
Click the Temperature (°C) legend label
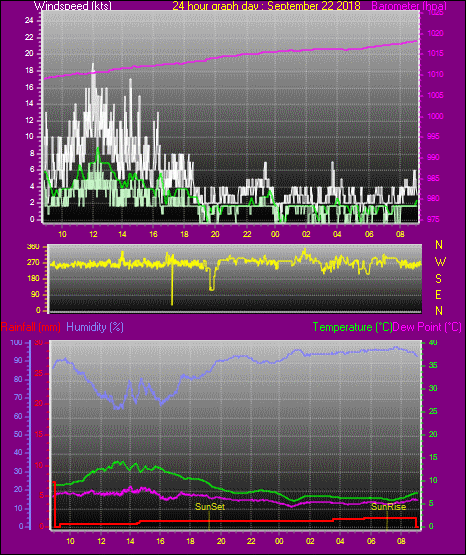point(352,327)
